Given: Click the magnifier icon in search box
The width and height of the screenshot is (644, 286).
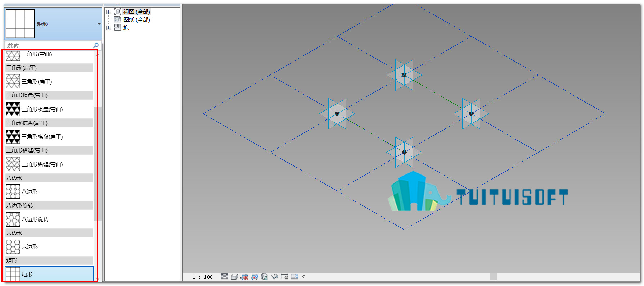Looking at the screenshot, I should pos(96,45).
